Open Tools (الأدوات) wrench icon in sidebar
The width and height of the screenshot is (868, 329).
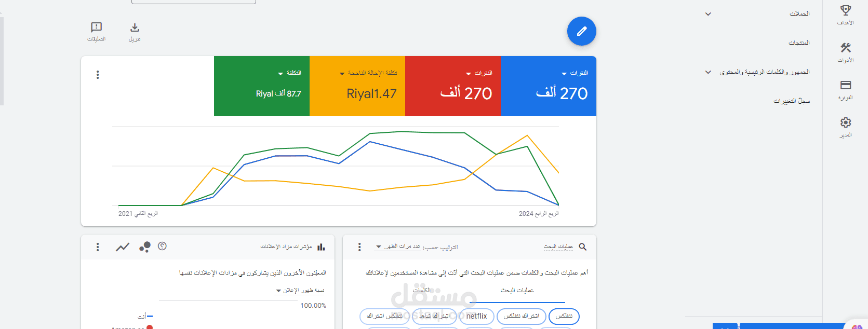click(846, 48)
